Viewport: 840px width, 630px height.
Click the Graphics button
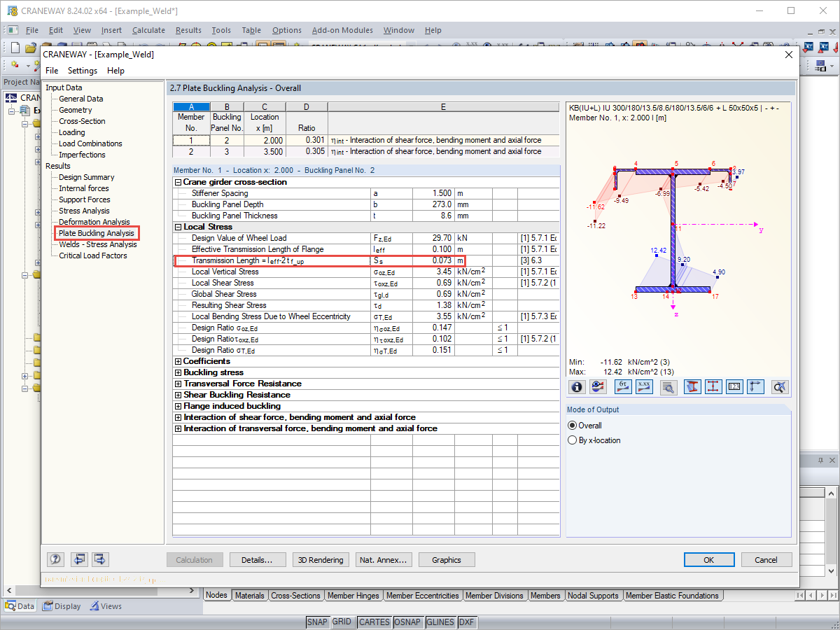(447, 560)
